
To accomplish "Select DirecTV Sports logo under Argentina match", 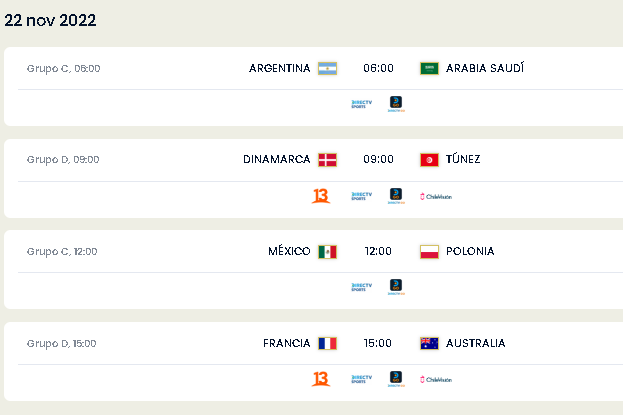I will click(x=362, y=104).
